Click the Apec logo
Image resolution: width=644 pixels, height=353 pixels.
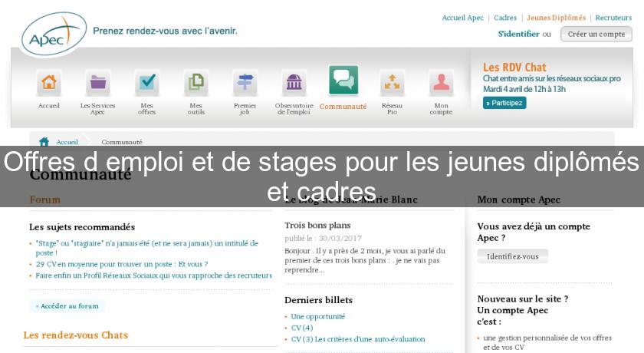[x=54, y=34]
